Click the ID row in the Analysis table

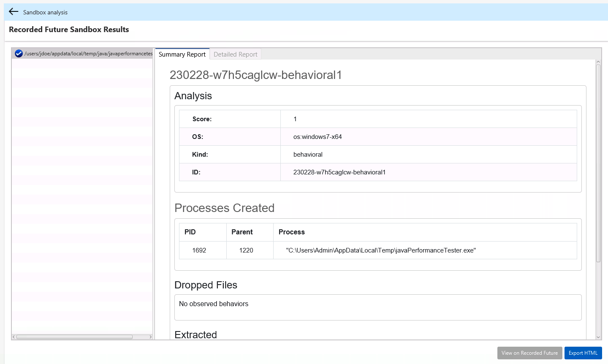(378, 172)
